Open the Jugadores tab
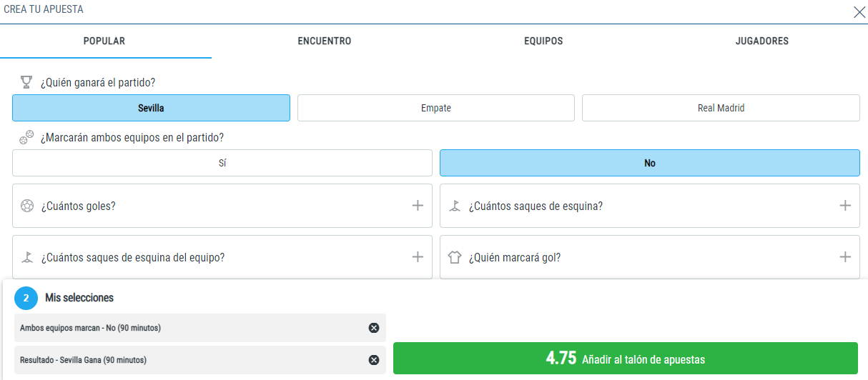This screenshot has width=868, height=380. click(762, 41)
